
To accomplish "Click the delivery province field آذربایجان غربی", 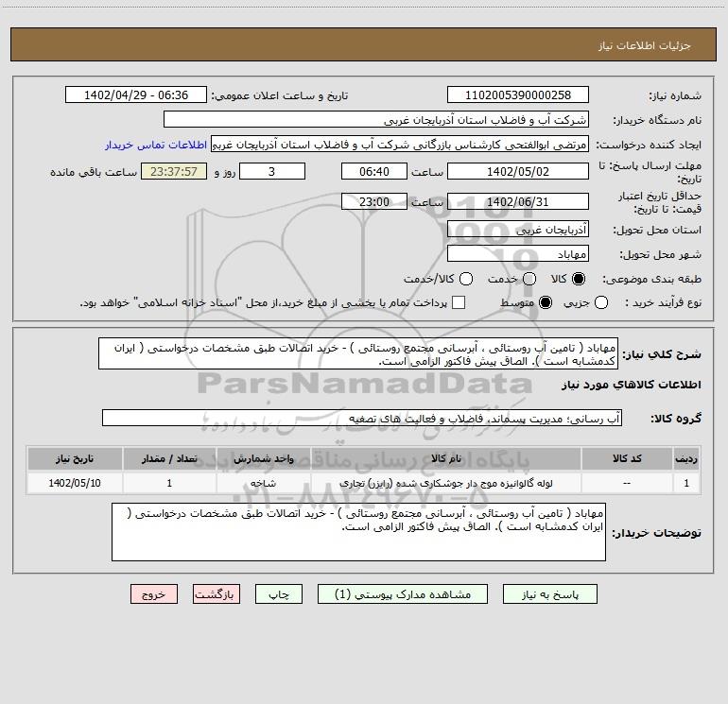I will [518, 230].
